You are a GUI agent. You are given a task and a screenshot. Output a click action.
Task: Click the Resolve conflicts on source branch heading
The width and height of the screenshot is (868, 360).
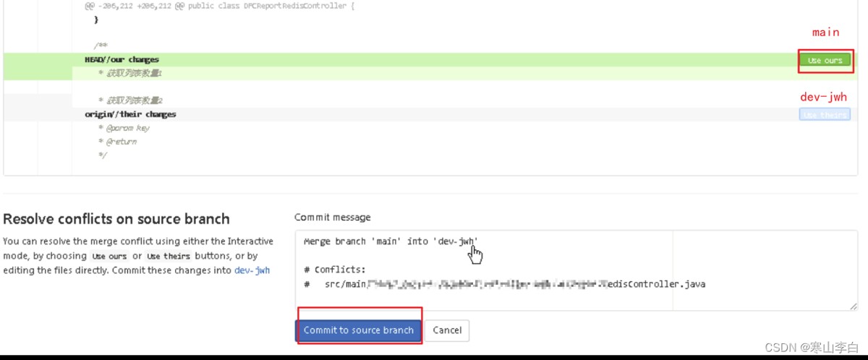(116, 218)
